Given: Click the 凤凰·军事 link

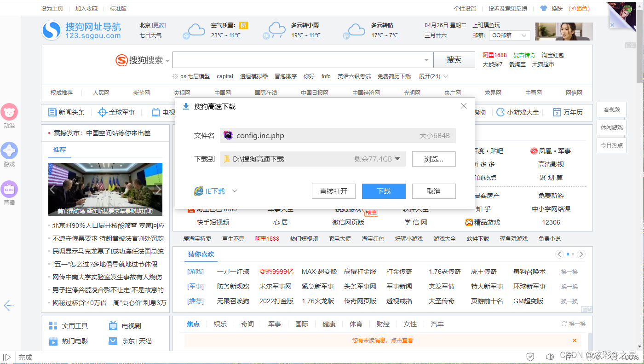Looking at the screenshot, I should tap(551, 151).
